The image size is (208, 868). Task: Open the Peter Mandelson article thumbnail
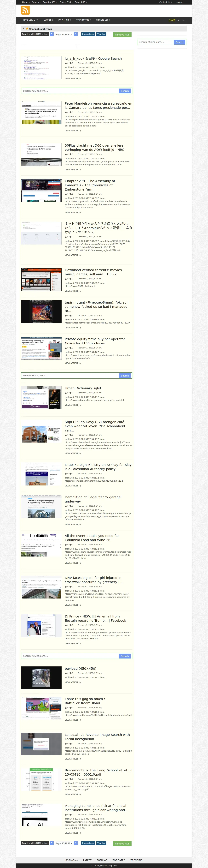pyautogui.click(x=41, y=113)
